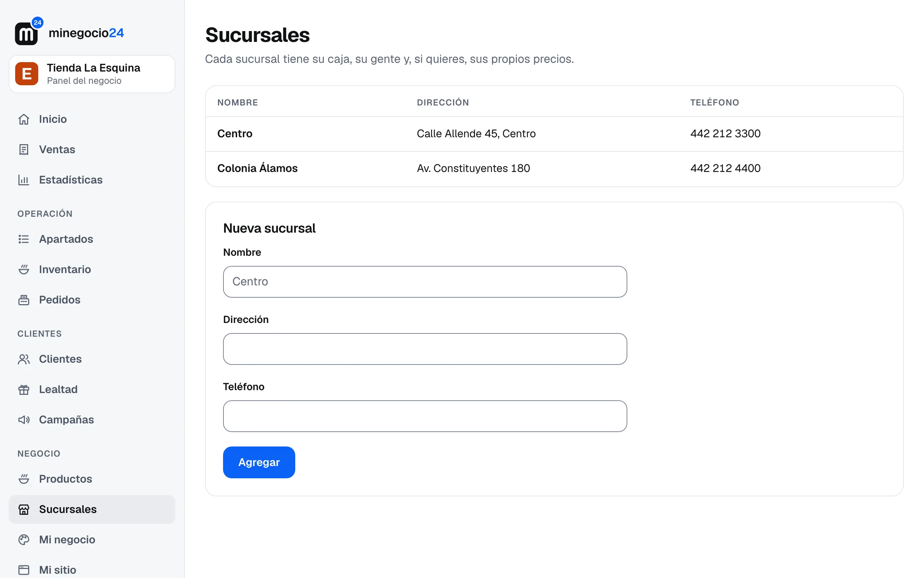Open Apartados from the sidebar
This screenshot has height=578, width=924.
click(92, 239)
